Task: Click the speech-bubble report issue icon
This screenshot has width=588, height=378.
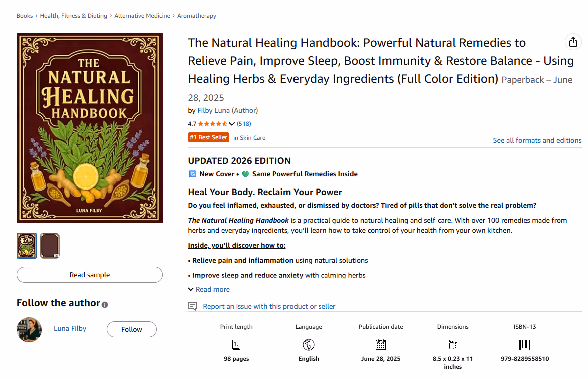Action: click(x=192, y=306)
